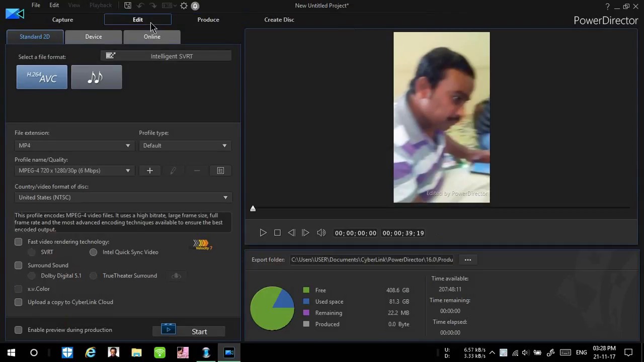The width and height of the screenshot is (644, 362).
Task: Click the notification bell icon
Action: click(195, 6)
